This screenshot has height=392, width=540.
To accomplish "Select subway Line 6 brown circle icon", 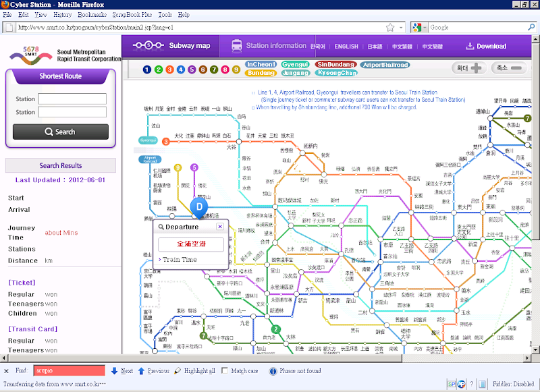I will point(203,69).
